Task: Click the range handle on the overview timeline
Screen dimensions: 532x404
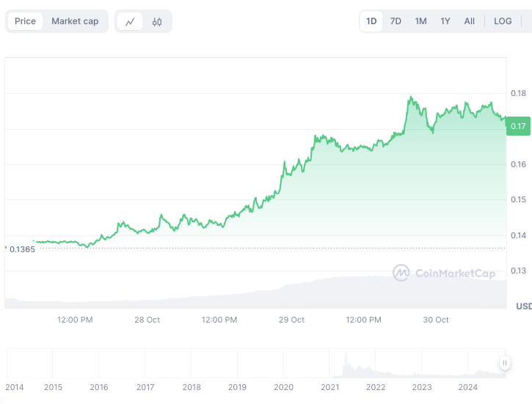Action: pos(505,363)
